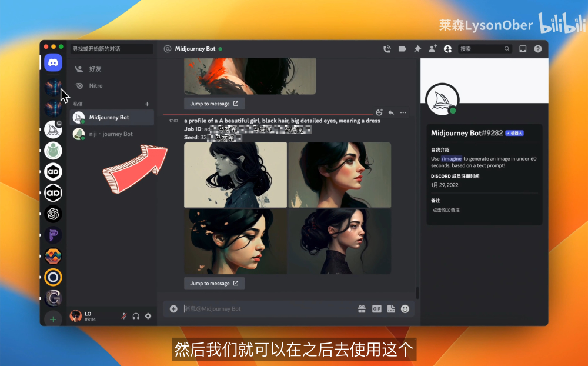588x366 pixels.
Task: Open the Midjourney sailboat server in sidebar
Action: [54, 129]
